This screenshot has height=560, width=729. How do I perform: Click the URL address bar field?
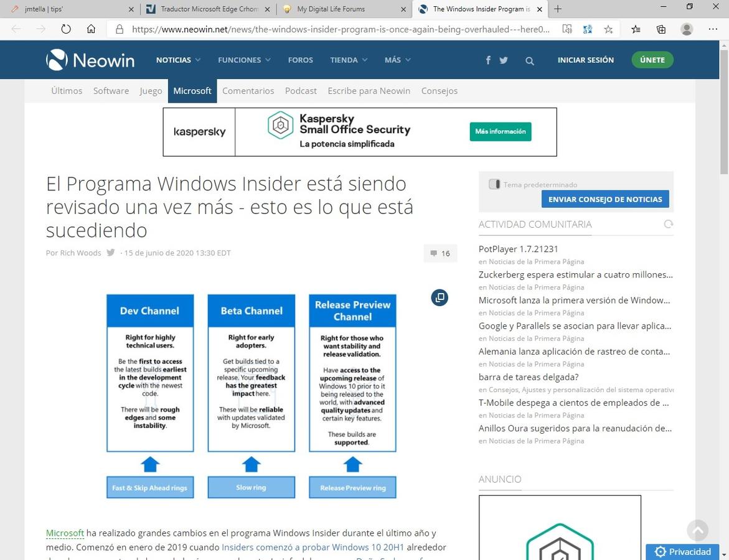click(341, 29)
